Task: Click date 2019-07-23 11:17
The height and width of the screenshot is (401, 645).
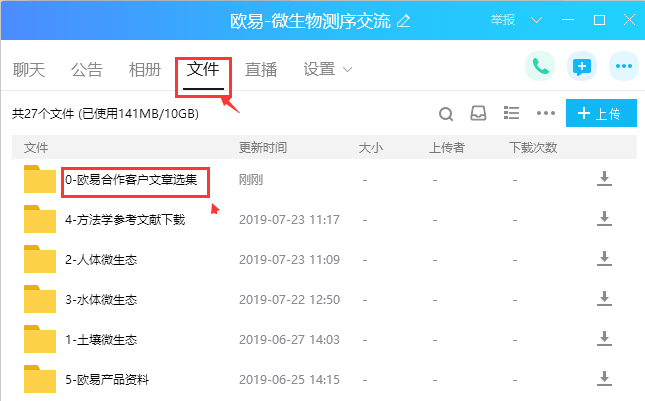Action: (290, 220)
